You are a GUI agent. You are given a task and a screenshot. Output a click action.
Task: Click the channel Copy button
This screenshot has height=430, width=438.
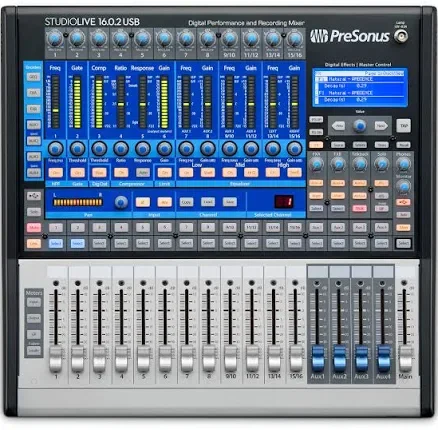coord(186,202)
